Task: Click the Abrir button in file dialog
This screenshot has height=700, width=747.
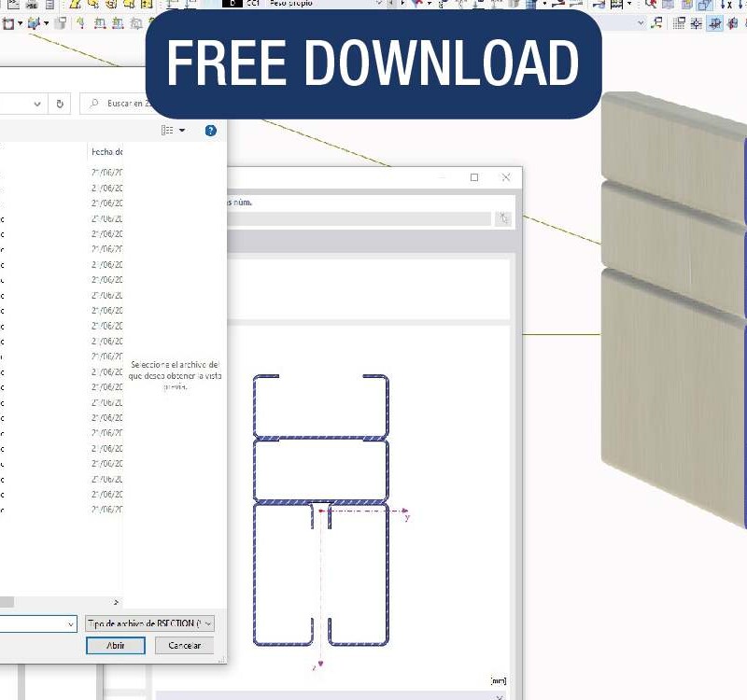Action: (x=116, y=646)
